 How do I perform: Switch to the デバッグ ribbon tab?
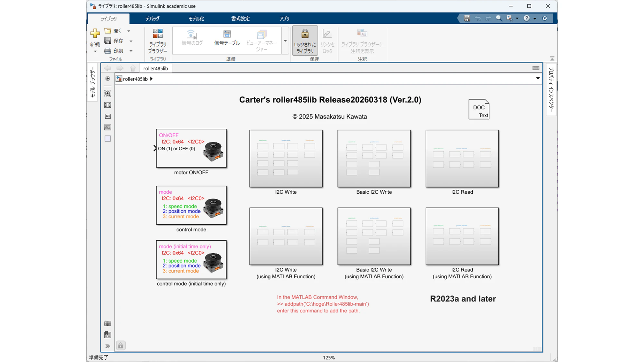(152, 19)
